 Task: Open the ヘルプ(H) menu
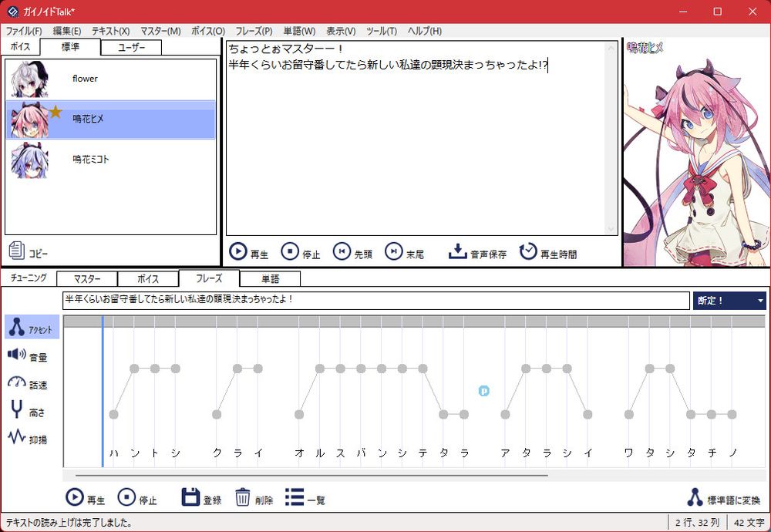tap(425, 31)
